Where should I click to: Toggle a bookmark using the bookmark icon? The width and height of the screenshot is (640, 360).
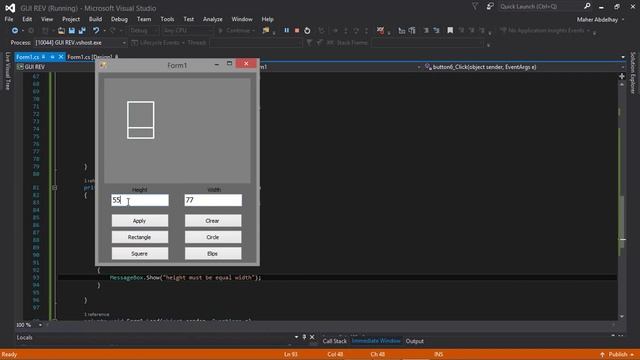click(x=450, y=31)
